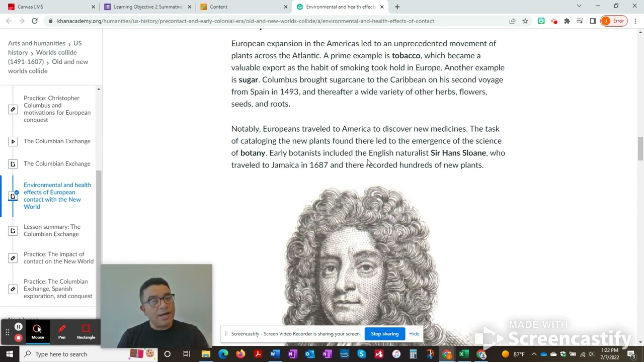Open the green smiley extension icon
Image resolution: width=644 pixels, height=362 pixels.
pos(541,21)
